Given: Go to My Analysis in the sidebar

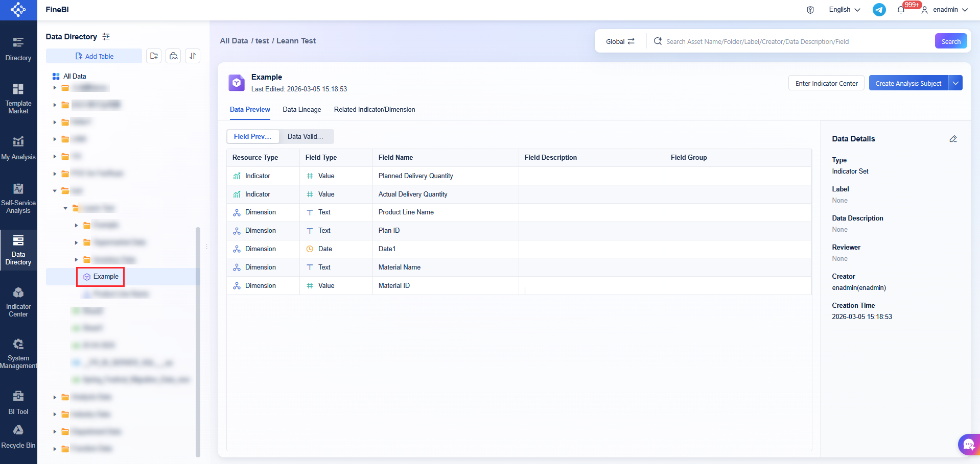Looking at the screenshot, I should [x=18, y=149].
